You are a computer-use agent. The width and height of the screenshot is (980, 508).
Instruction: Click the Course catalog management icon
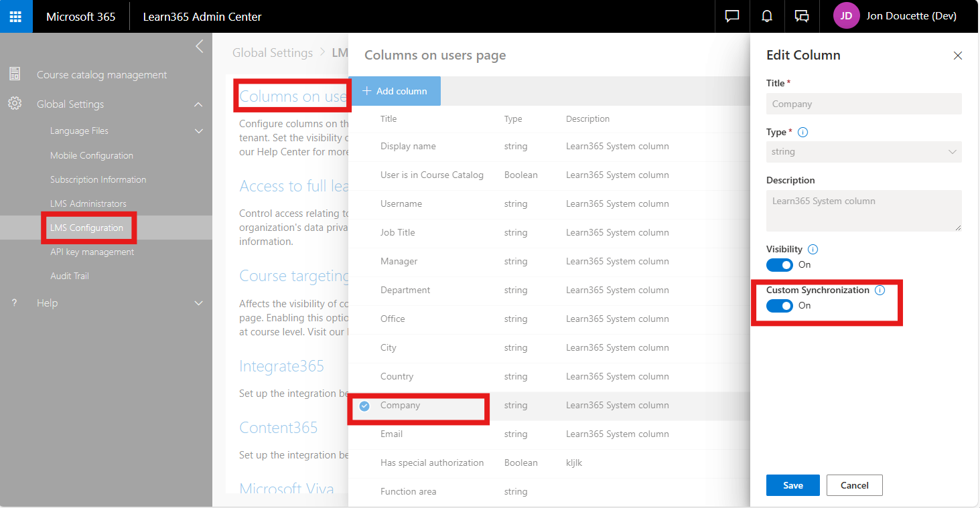[x=15, y=74]
